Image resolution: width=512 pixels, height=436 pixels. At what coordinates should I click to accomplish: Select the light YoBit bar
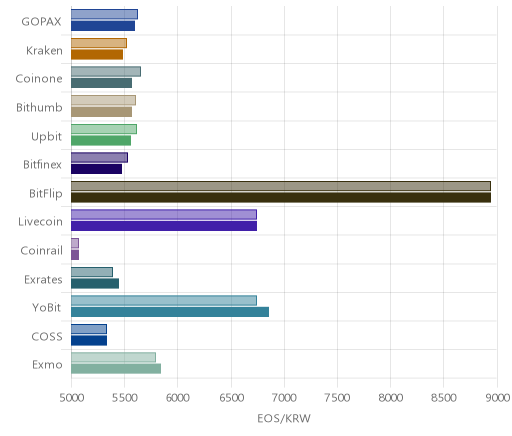point(164,300)
